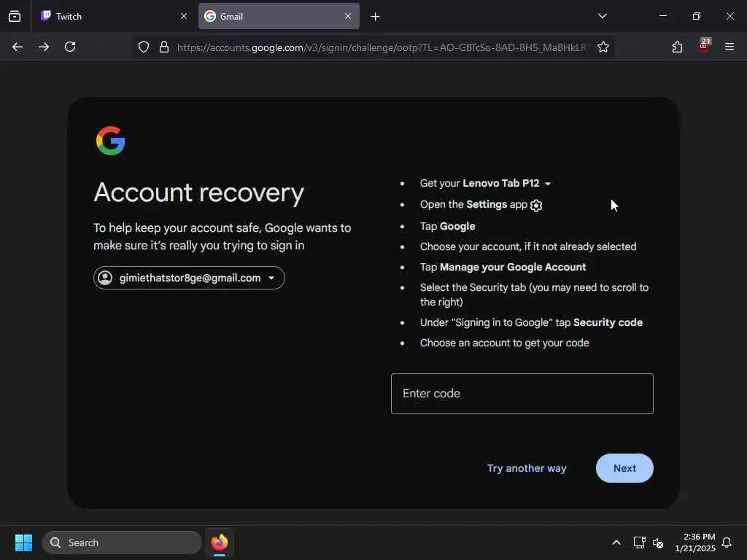
Task: Click the Settings gear icon in instructions
Action: tap(536, 205)
